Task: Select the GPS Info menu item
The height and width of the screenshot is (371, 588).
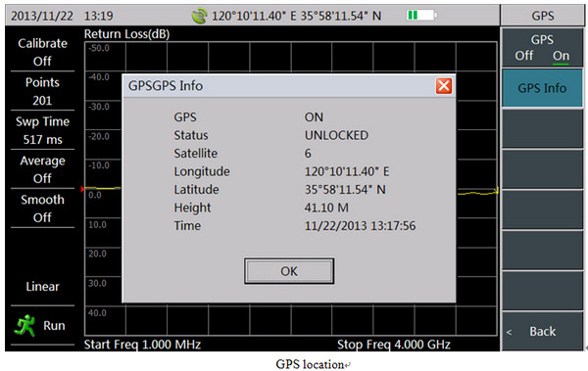Action: (542, 88)
